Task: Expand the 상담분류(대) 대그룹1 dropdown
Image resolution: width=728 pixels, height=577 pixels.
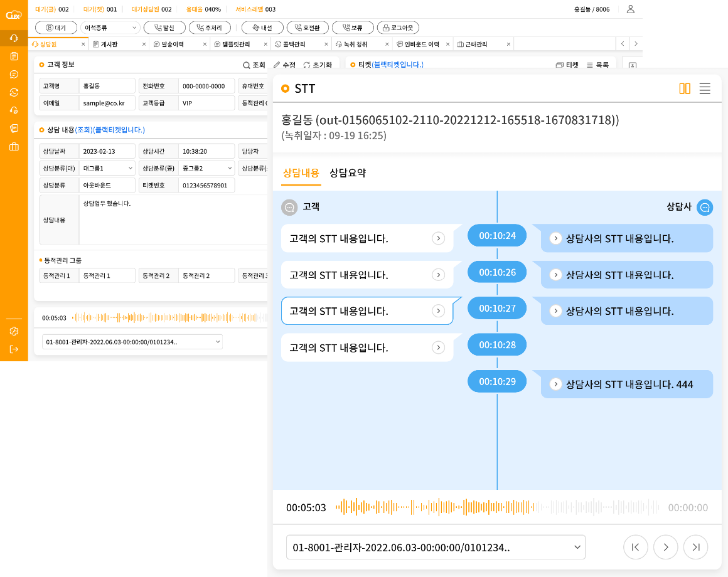Action: click(107, 167)
